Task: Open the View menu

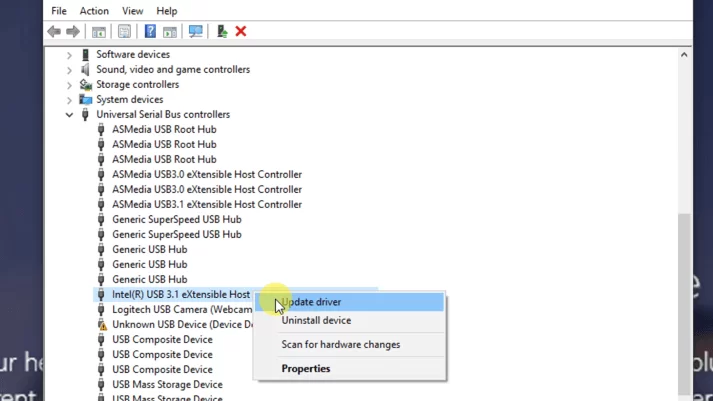Action: tap(132, 11)
